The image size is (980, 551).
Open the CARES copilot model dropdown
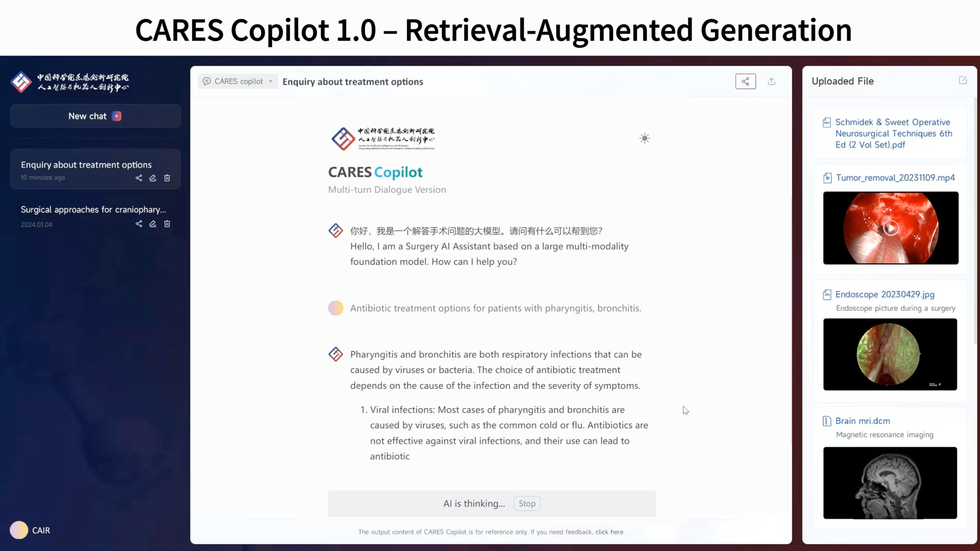238,81
